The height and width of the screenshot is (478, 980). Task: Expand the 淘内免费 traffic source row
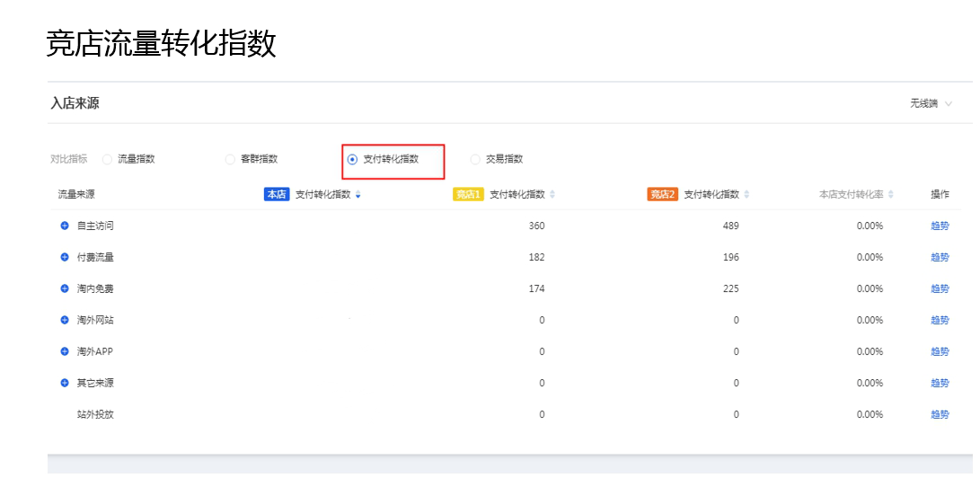click(x=64, y=288)
